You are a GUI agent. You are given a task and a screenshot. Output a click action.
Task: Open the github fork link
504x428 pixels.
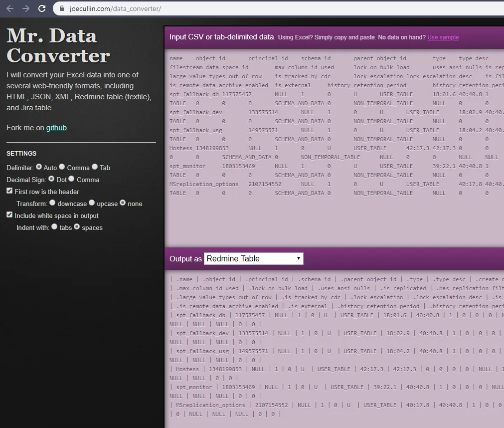(56, 128)
